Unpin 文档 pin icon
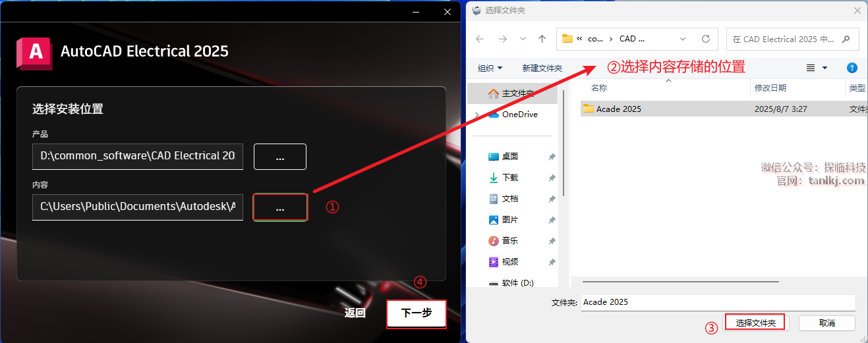Viewport: 868px width, 343px height. pos(552,199)
